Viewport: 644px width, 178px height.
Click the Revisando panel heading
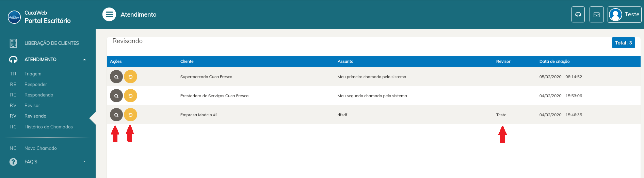[x=128, y=41]
